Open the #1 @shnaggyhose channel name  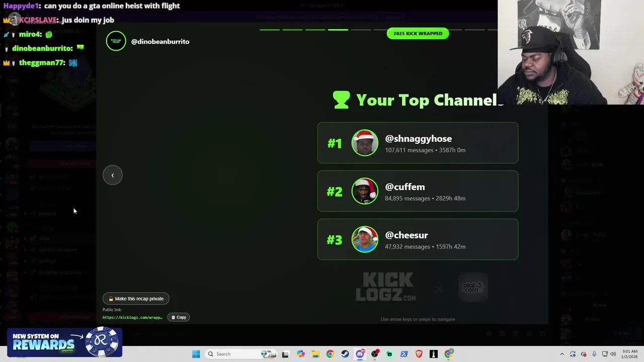(x=418, y=139)
